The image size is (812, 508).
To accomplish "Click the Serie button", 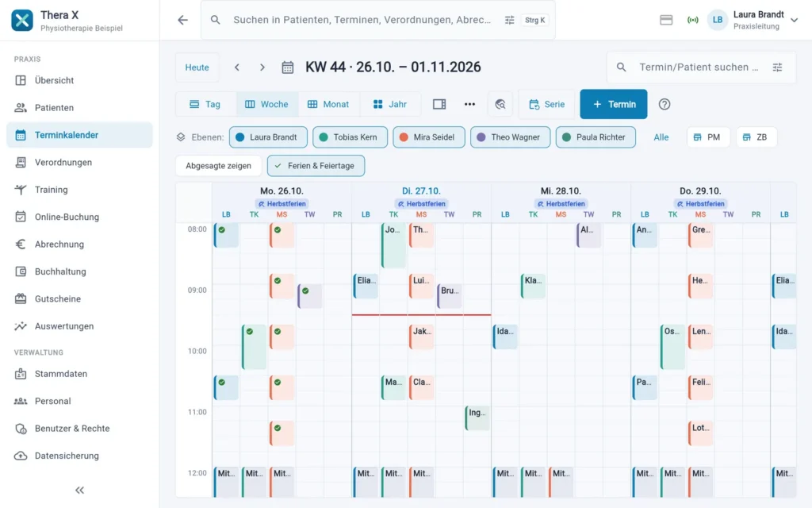I will [x=547, y=104].
